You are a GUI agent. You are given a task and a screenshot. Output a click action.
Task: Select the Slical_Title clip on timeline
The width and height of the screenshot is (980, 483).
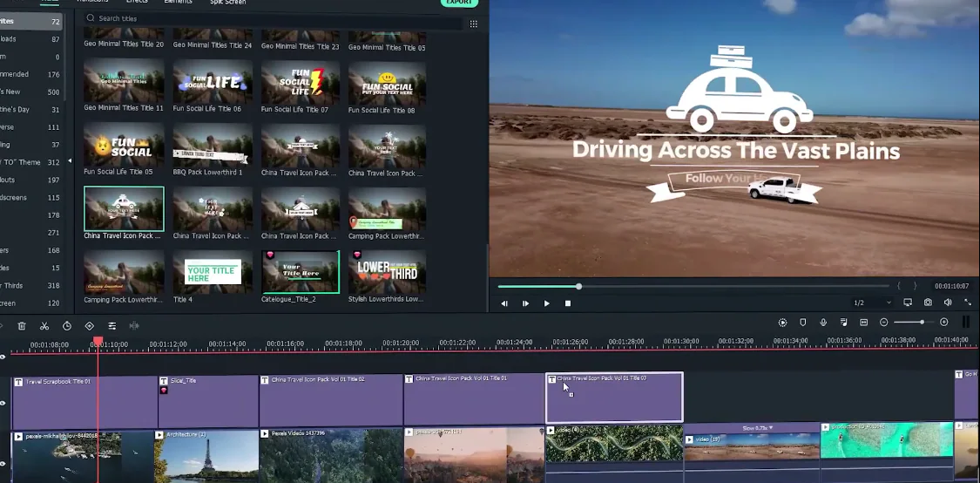pyautogui.click(x=208, y=402)
